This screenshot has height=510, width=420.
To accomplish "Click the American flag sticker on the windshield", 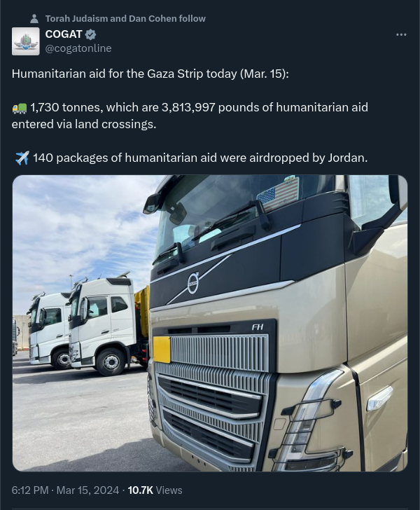I will [x=278, y=193].
